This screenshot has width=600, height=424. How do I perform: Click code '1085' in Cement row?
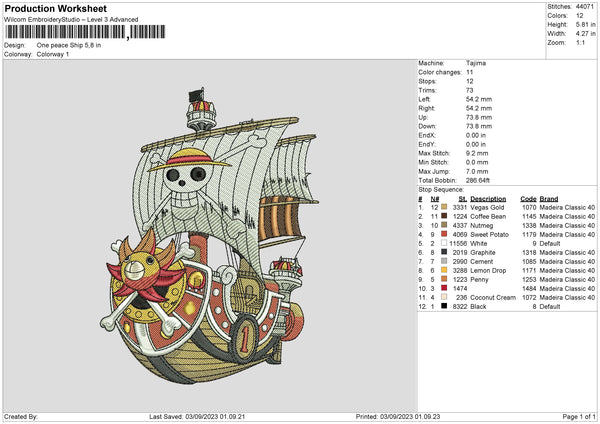tap(529, 261)
